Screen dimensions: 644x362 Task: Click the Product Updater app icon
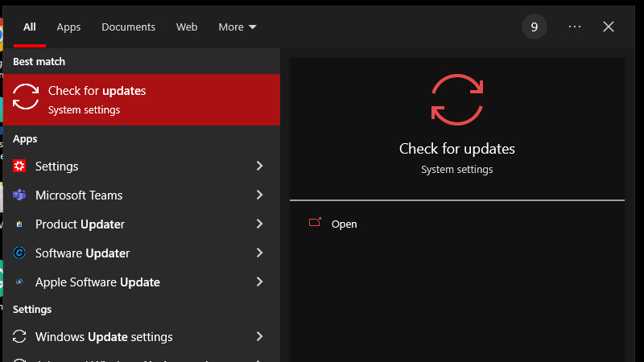[19, 224]
